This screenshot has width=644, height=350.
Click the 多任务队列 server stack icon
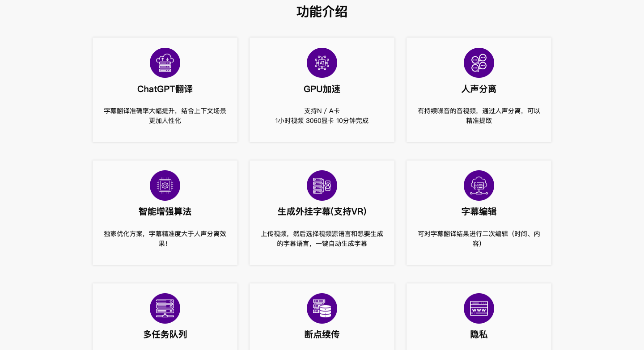click(x=165, y=308)
